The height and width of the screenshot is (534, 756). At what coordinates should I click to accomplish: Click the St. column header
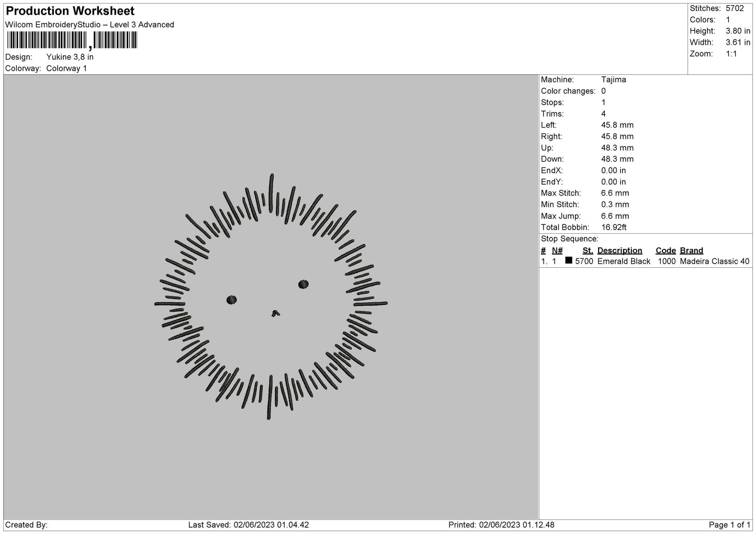pos(588,251)
